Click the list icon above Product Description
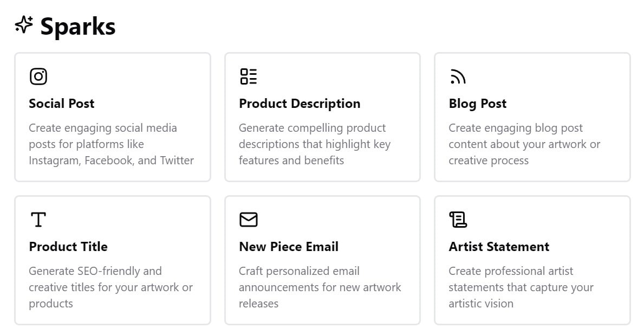 (248, 76)
